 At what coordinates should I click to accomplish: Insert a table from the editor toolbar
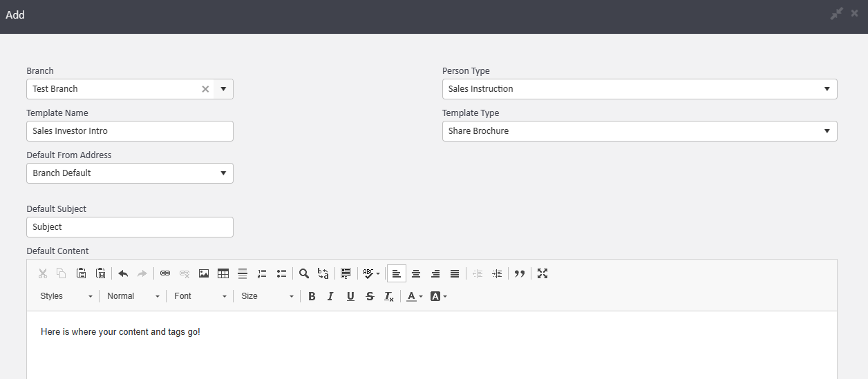(x=223, y=273)
